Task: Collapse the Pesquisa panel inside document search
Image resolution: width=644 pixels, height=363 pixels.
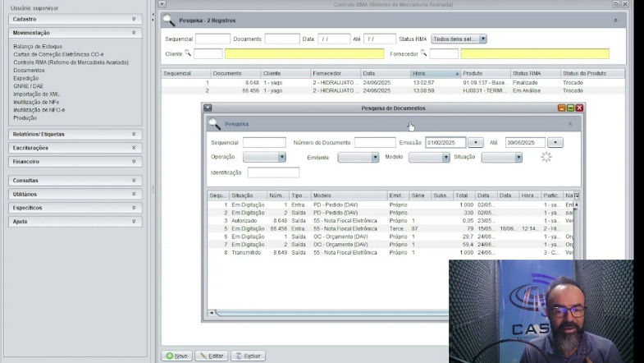Action: coord(570,124)
